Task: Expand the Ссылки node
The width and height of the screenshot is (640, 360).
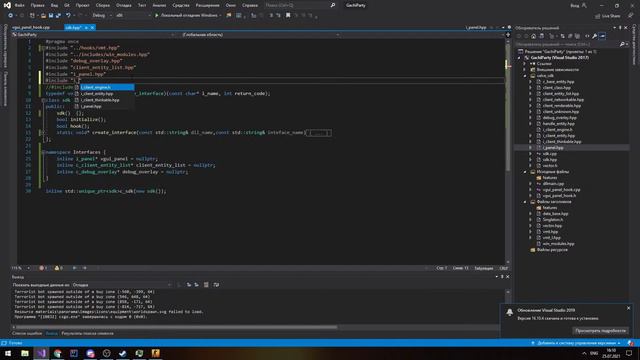Action: point(525,64)
